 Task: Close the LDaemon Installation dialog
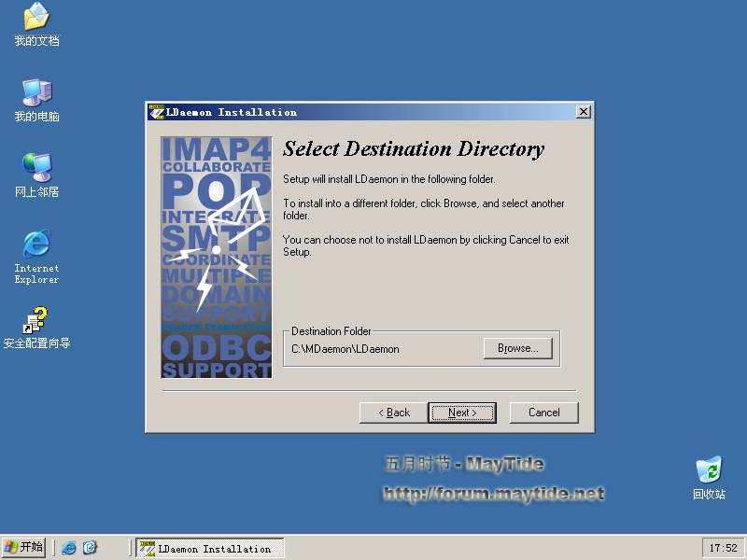(584, 112)
